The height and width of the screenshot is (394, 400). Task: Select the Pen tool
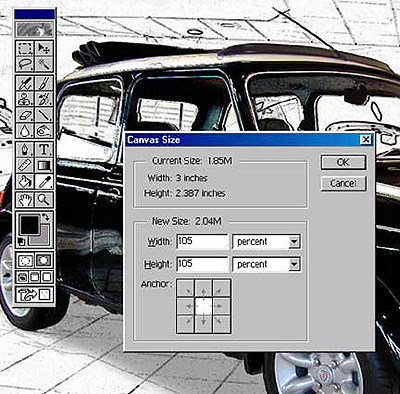coord(25,150)
